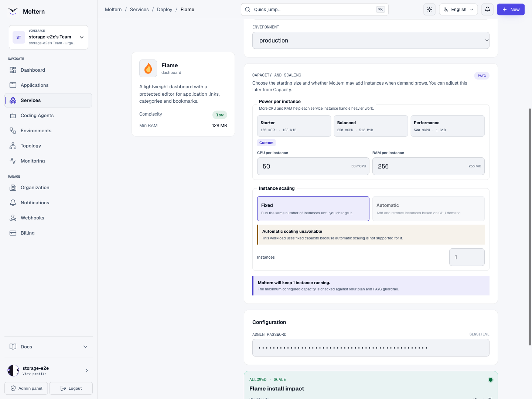The width and height of the screenshot is (532, 399).
Task: Open the production environment dropdown
Action: [x=371, y=40]
